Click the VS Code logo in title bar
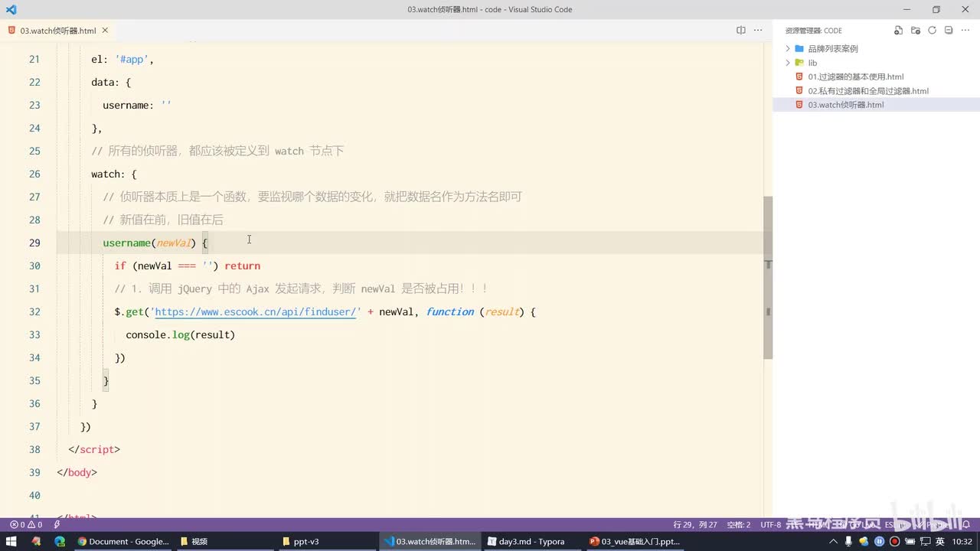This screenshot has width=980, height=551. tap(11, 9)
